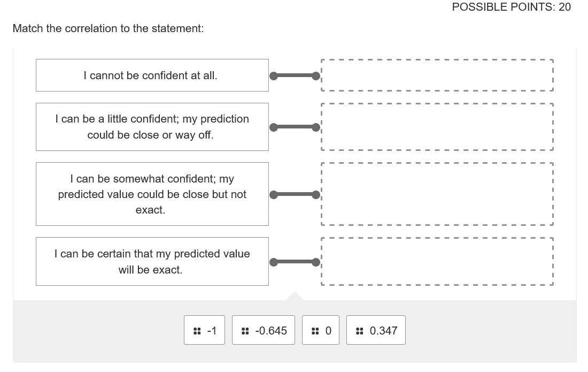The width and height of the screenshot is (588, 372).
Task: Select the 0 answer tile
Action: 321,330
